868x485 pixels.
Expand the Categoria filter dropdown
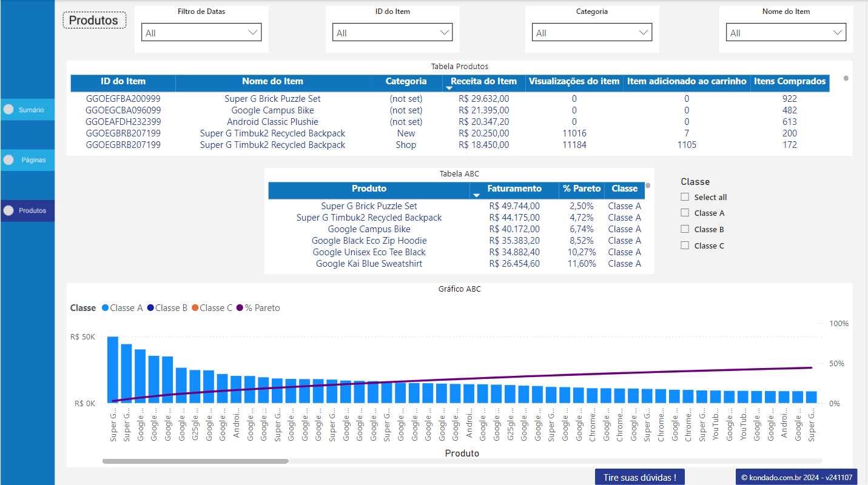(644, 32)
